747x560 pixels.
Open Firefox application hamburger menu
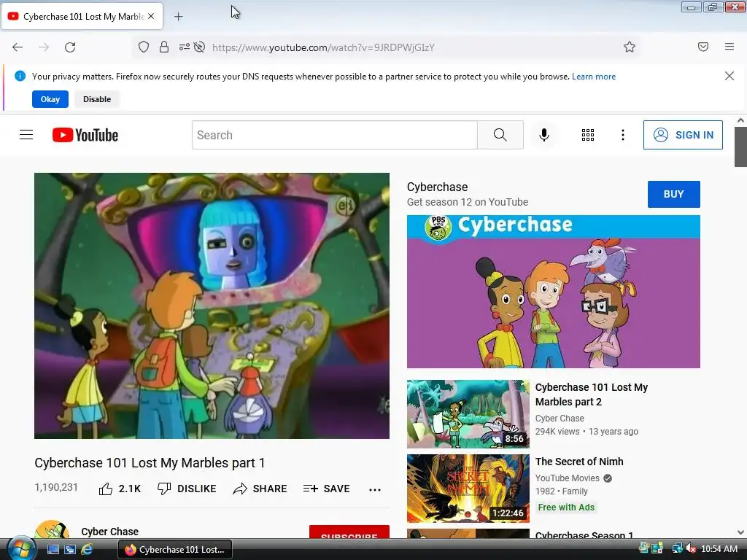click(x=729, y=47)
